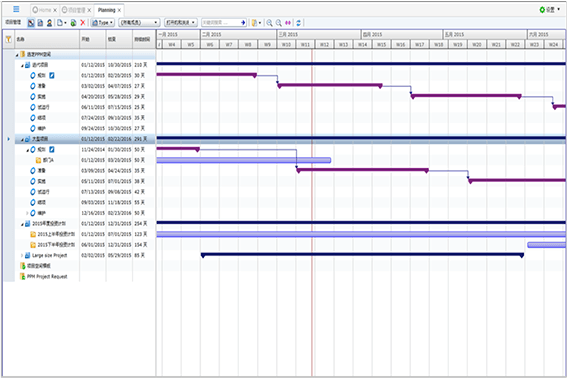Click template icon above PPM Project Request
568x380 pixels.
[22, 266]
